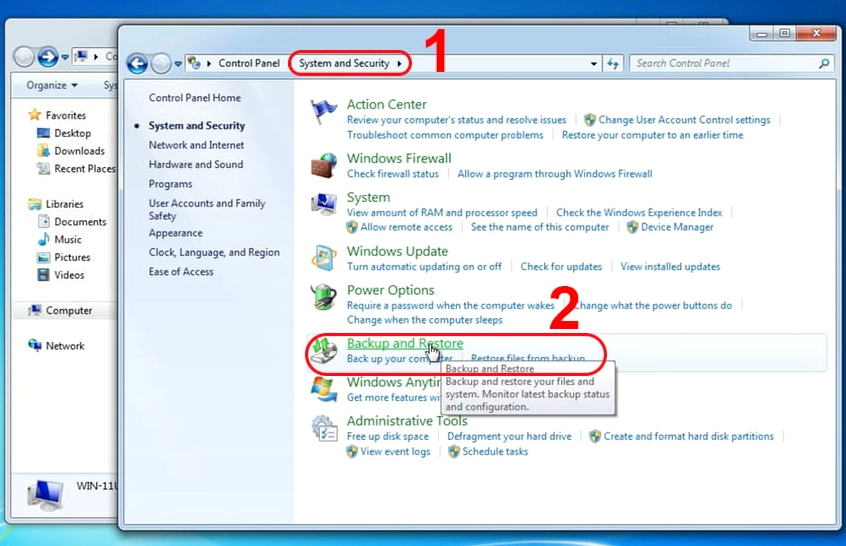The width and height of the screenshot is (846, 546).
Task: Click Free up disk space link
Action: tap(387, 436)
